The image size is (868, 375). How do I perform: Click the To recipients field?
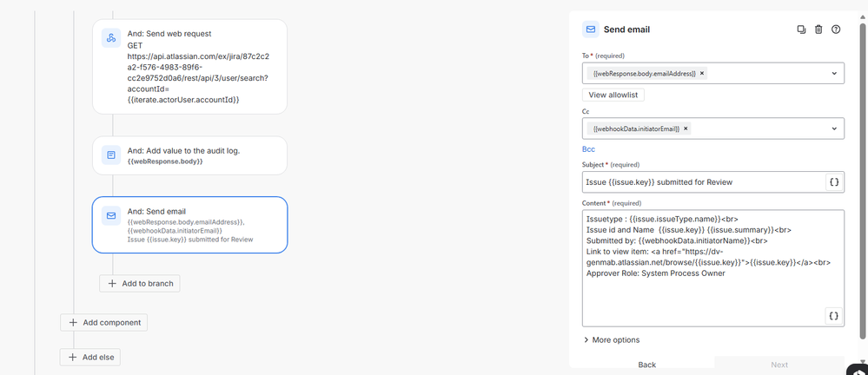point(713,73)
